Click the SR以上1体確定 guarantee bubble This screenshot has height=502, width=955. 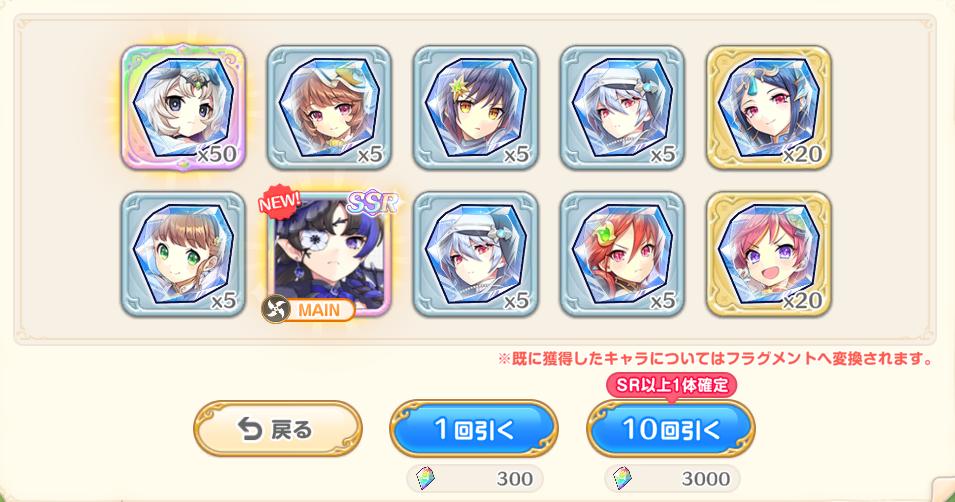tap(672, 386)
